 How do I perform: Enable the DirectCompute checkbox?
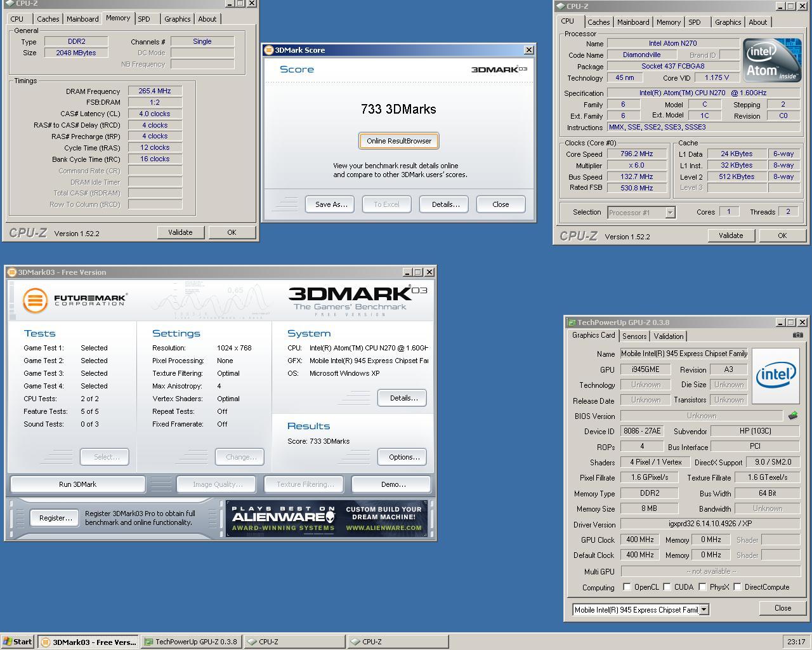(737, 587)
